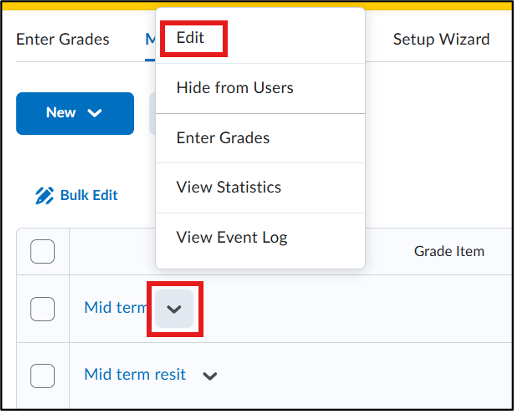514x412 pixels.
Task: Tick the select-all checkbox in table header
Action: (42, 251)
